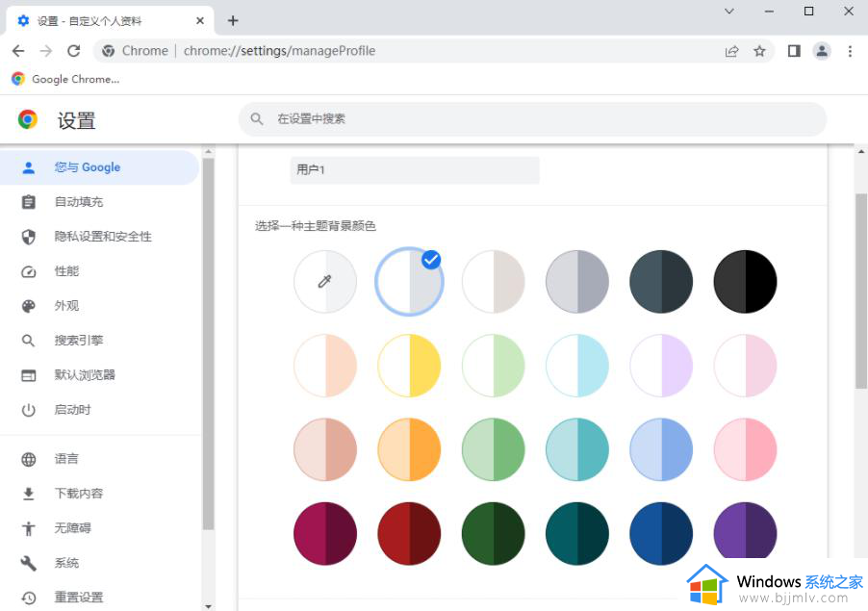Select the salmon theme swatch
The height and width of the screenshot is (611, 868).
(x=325, y=450)
